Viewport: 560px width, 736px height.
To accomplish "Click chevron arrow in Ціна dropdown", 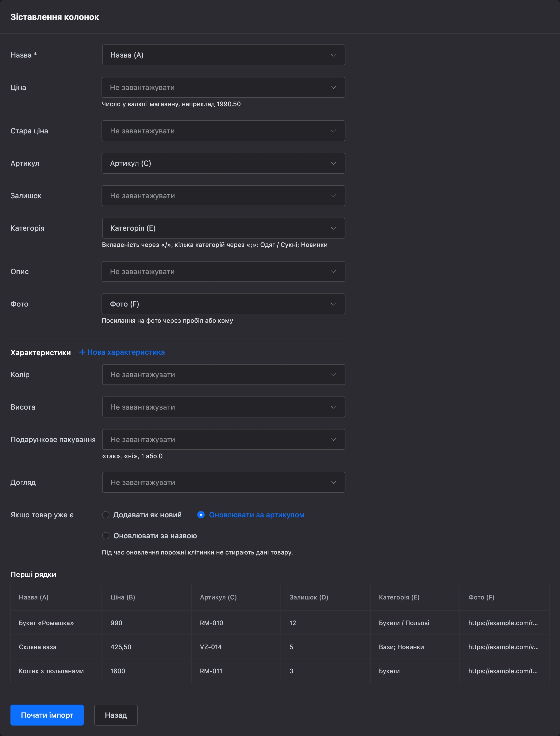I will [333, 87].
